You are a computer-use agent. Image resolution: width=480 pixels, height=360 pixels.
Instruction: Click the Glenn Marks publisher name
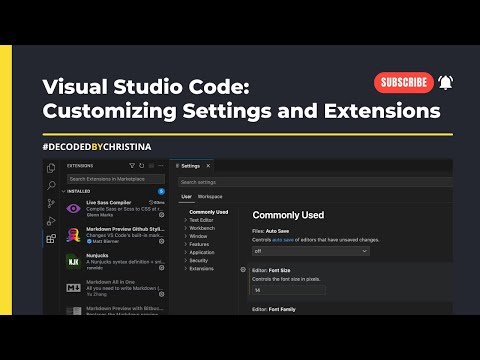pyautogui.click(x=100, y=215)
